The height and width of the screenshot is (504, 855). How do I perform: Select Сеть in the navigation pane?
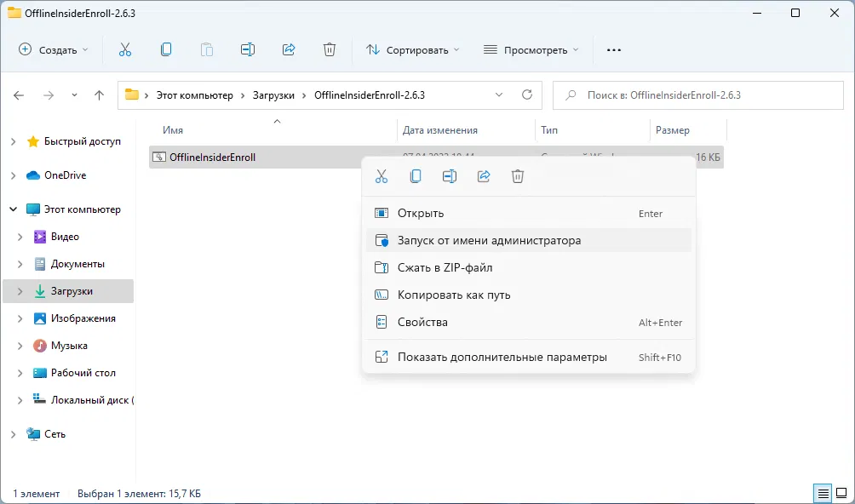[x=55, y=434]
